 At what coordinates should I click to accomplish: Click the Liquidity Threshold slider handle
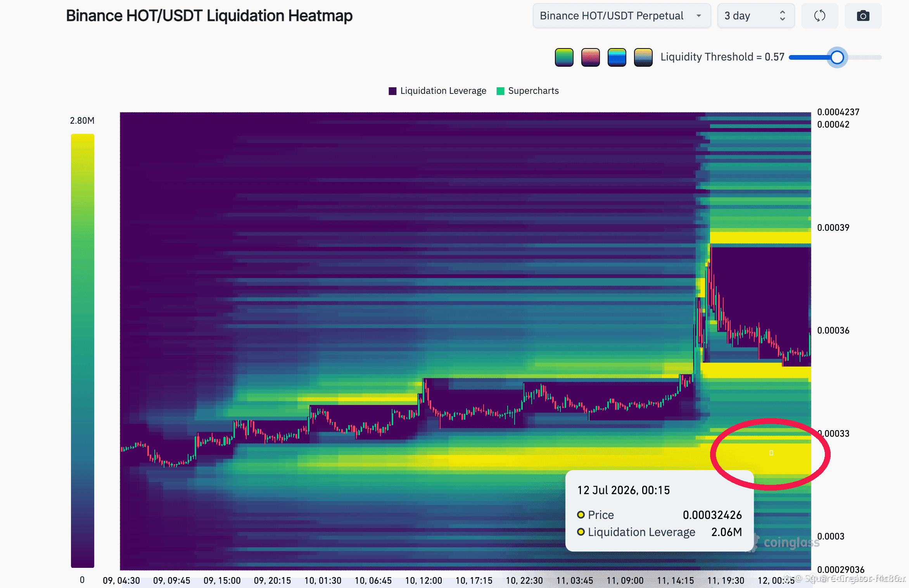click(x=837, y=57)
